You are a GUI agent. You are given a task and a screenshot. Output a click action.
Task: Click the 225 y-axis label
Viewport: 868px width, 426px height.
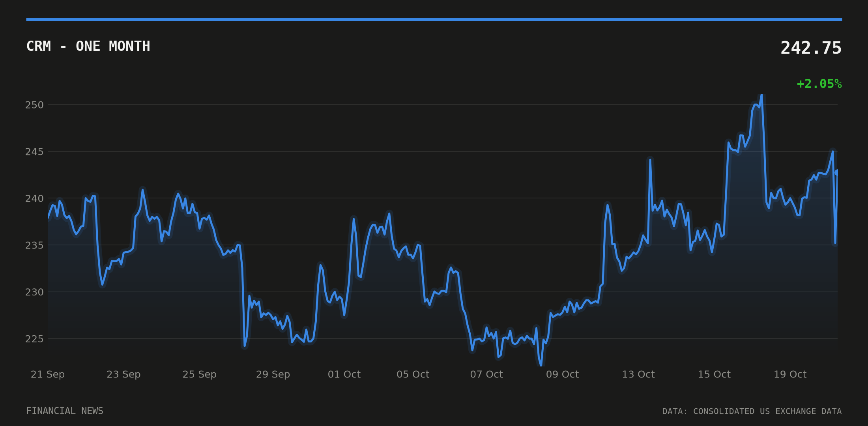tap(34, 339)
